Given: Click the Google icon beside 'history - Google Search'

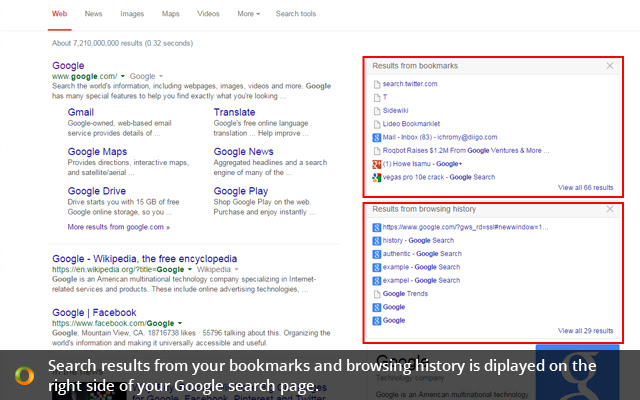Looking at the screenshot, I should [376, 240].
